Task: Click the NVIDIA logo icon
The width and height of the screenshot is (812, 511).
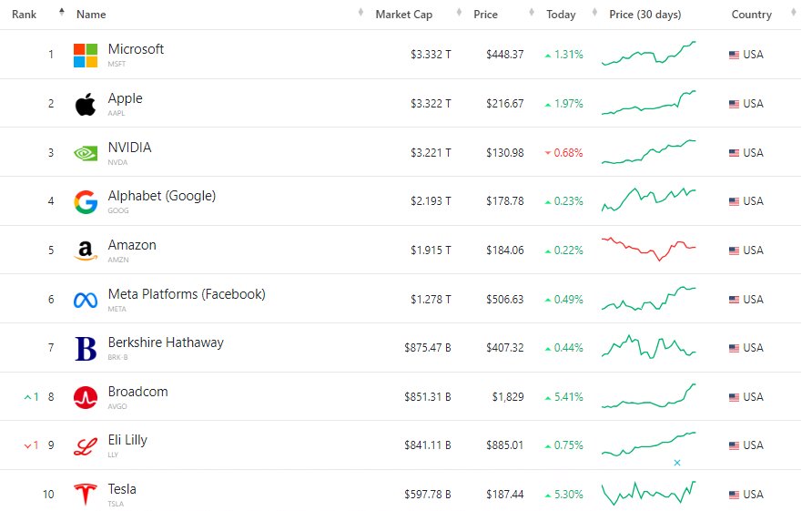Action: [86, 153]
